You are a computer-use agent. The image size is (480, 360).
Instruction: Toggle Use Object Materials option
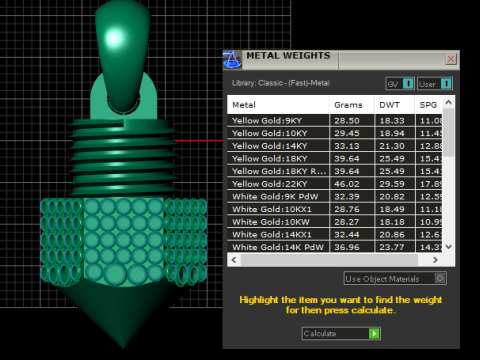pyautogui.click(x=395, y=278)
